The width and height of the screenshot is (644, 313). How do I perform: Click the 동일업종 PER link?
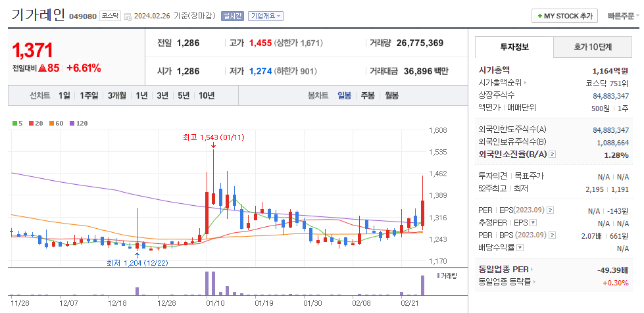coord(503,270)
